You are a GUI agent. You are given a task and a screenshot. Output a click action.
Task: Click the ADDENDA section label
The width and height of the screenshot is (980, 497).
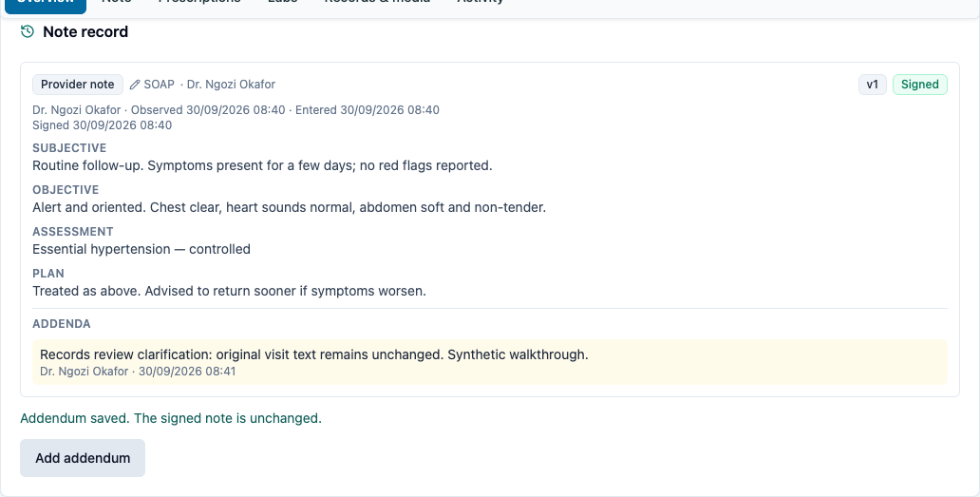[61, 324]
